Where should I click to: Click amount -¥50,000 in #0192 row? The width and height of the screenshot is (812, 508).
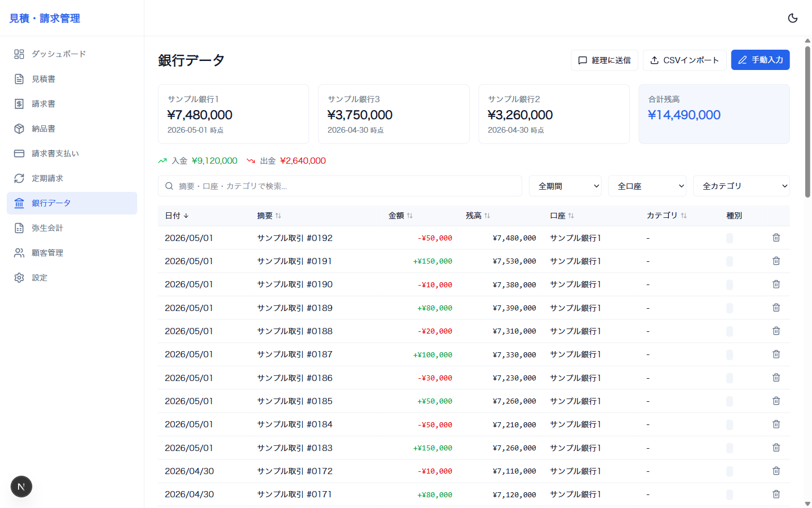click(x=435, y=238)
